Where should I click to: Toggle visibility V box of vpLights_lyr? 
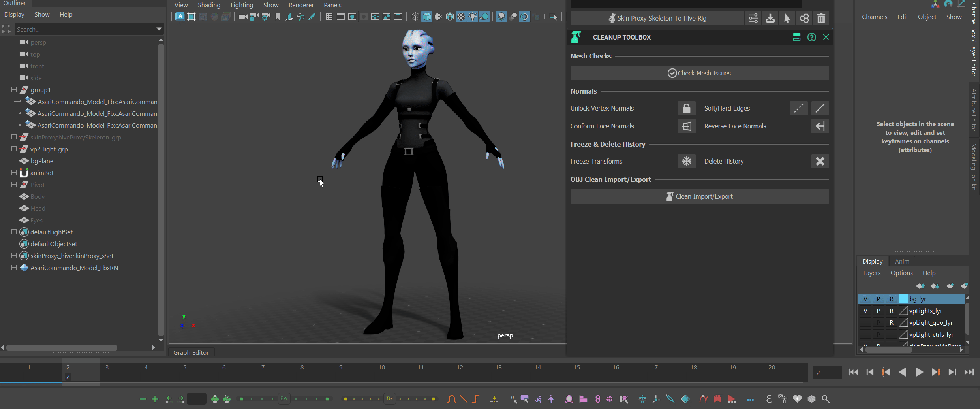coord(865,311)
